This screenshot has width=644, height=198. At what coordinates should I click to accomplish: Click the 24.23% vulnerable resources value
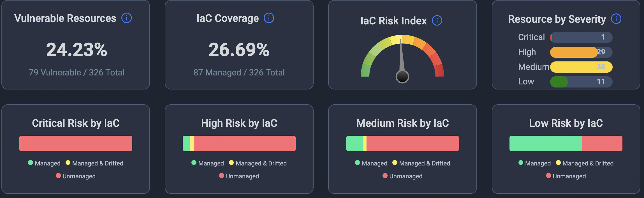77,50
